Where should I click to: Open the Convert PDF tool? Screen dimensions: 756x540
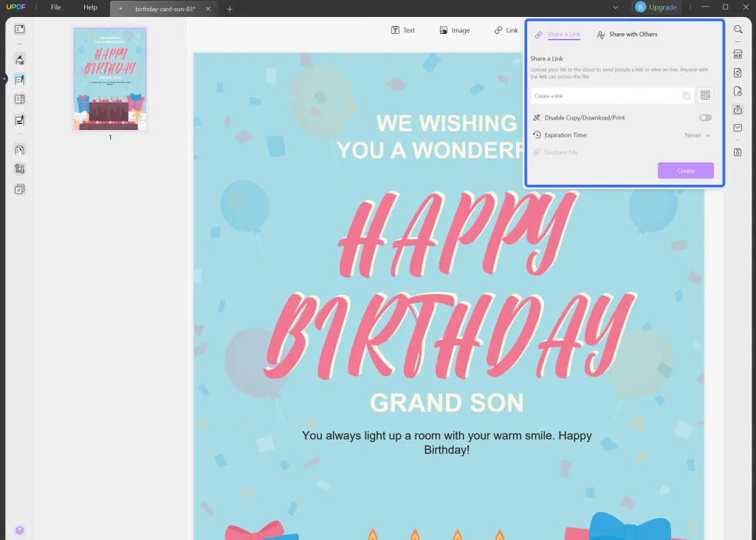[738, 72]
